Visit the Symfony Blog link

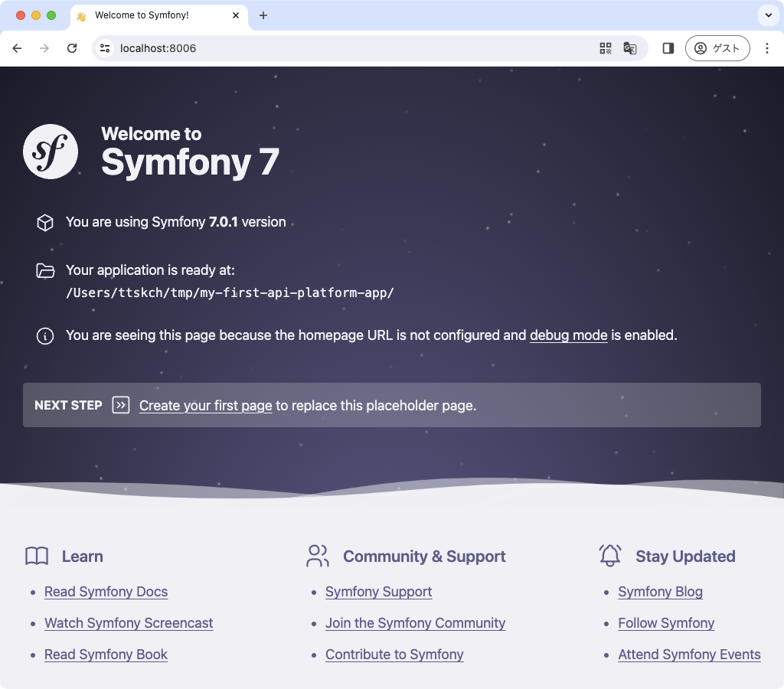[660, 592]
